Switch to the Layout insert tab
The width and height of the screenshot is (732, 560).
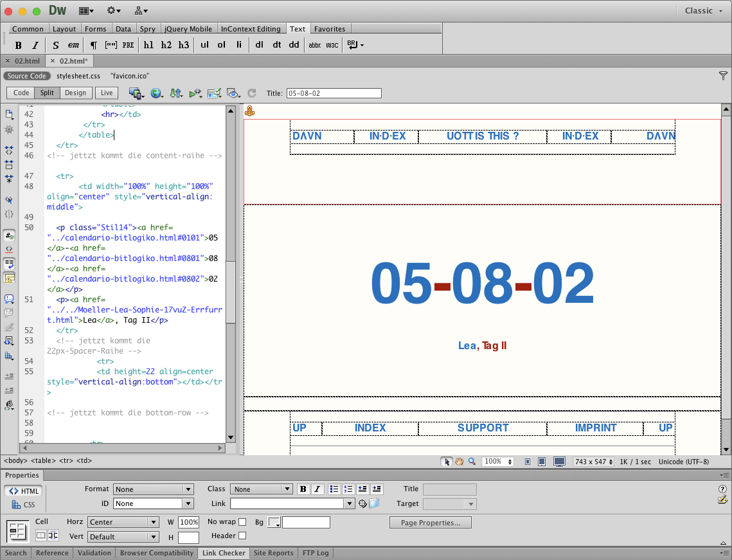(x=64, y=29)
